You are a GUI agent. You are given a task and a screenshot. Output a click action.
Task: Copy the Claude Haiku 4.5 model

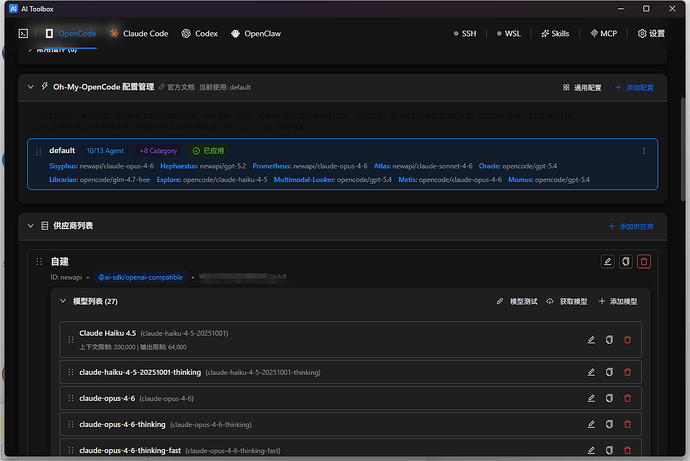pos(609,340)
